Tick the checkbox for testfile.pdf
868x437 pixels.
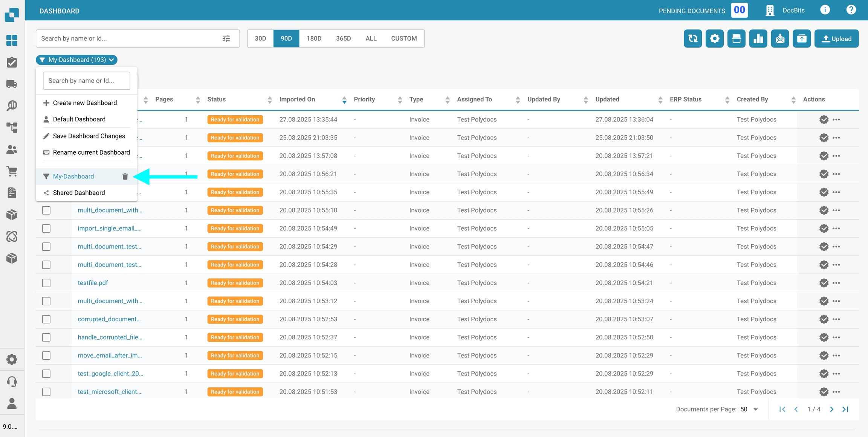click(46, 283)
